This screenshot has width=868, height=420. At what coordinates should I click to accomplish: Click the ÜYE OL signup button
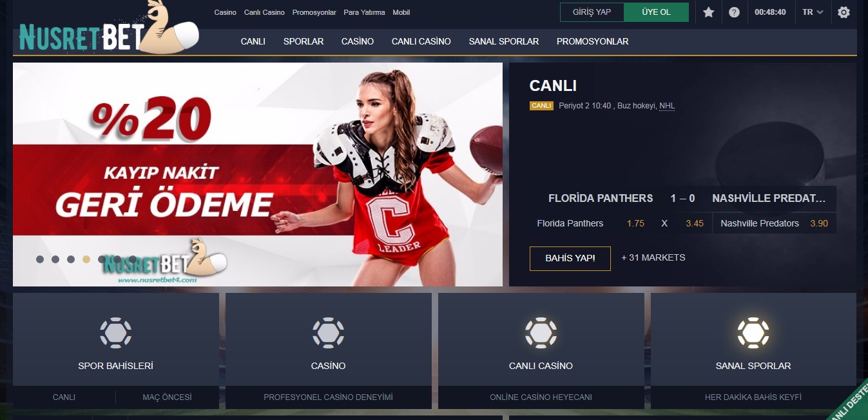tap(656, 12)
